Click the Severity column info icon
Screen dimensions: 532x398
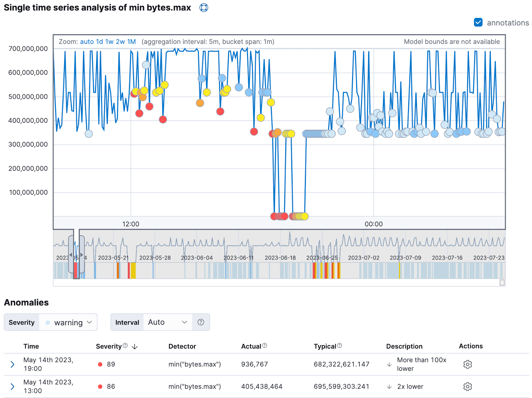[125, 346]
